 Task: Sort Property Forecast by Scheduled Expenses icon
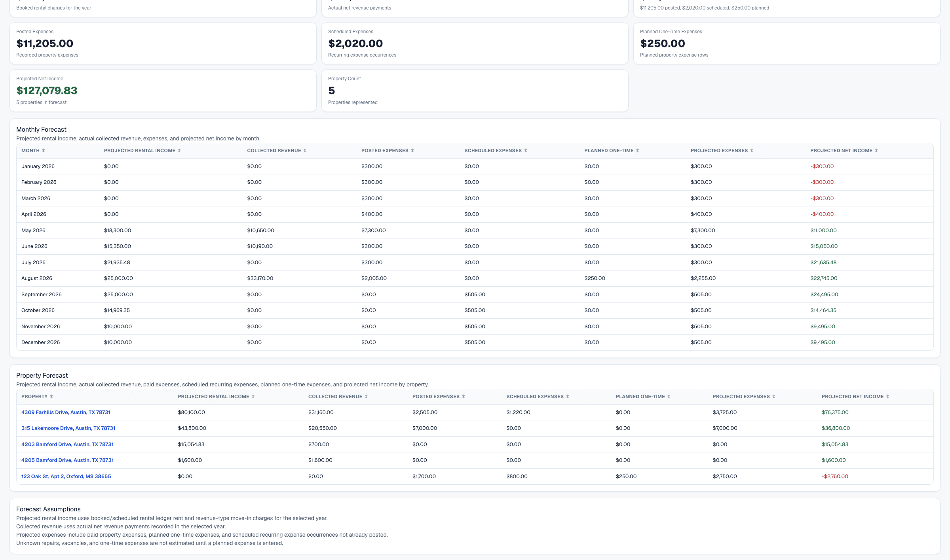pos(568,397)
